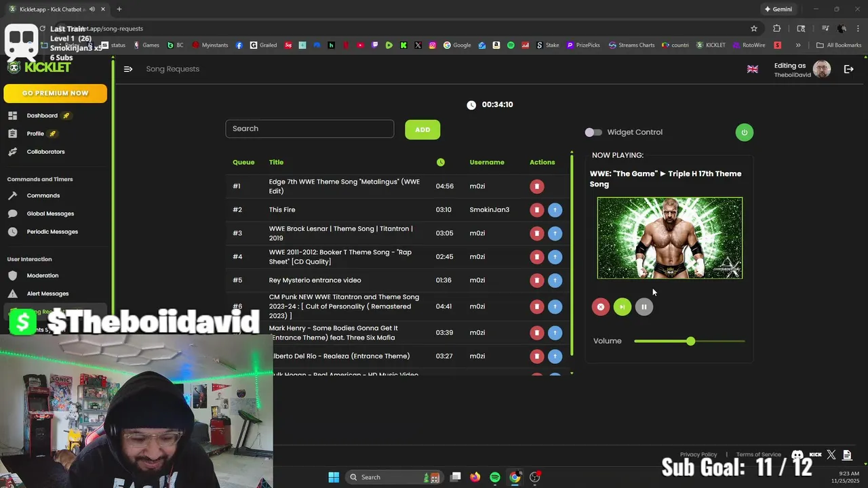Click the Privacy Policy footer link

click(x=698, y=455)
